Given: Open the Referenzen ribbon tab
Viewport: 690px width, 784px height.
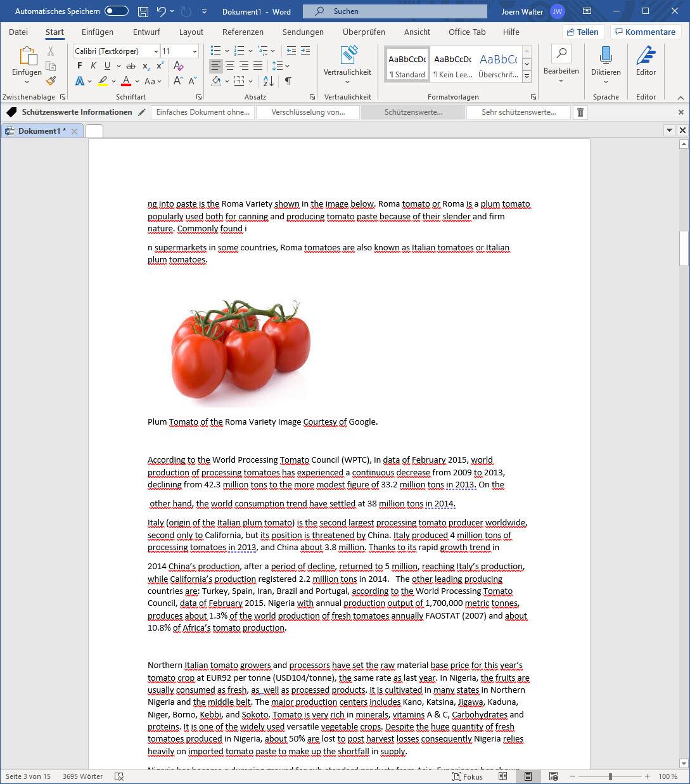Looking at the screenshot, I should [243, 32].
